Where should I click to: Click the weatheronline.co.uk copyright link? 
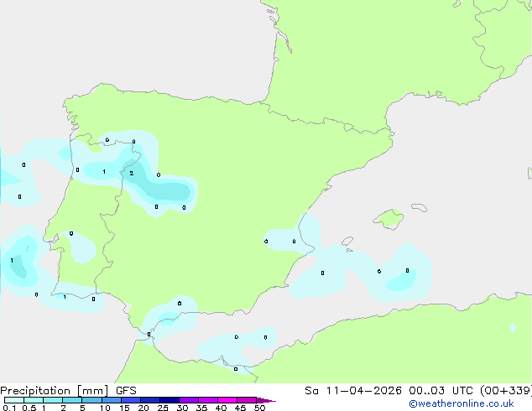462,403
